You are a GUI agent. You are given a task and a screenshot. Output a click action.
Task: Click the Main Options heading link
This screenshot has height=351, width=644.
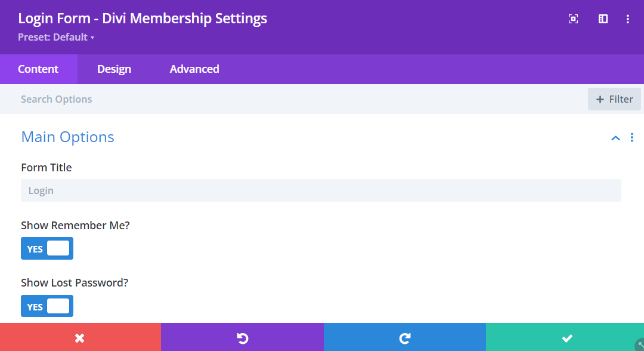[x=67, y=137]
